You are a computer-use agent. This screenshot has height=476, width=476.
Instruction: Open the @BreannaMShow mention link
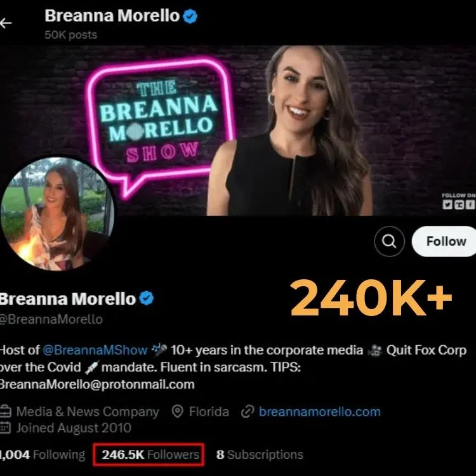pos(95,350)
